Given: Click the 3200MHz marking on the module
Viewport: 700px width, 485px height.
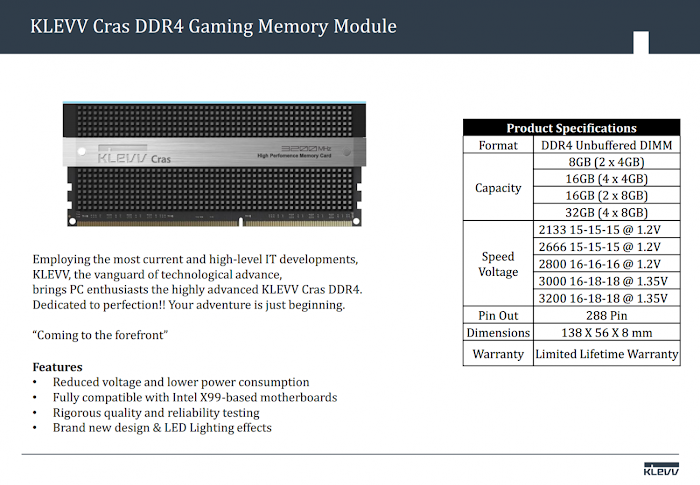Looking at the screenshot, I should tap(306, 148).
